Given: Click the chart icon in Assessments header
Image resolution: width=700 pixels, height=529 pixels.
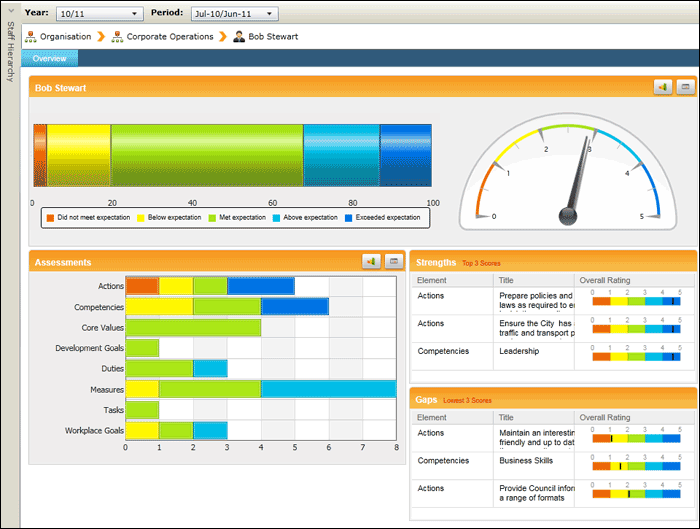Looking at the screenshot, I should (x=372, y=262).
